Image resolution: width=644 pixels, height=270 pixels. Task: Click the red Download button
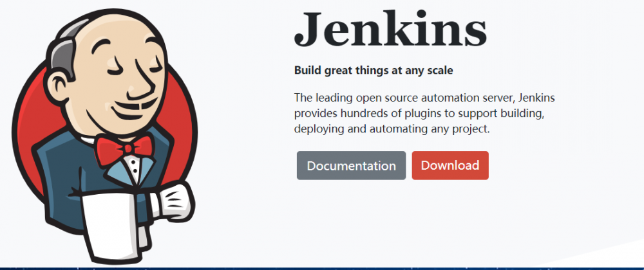click(x=450, y=165)
